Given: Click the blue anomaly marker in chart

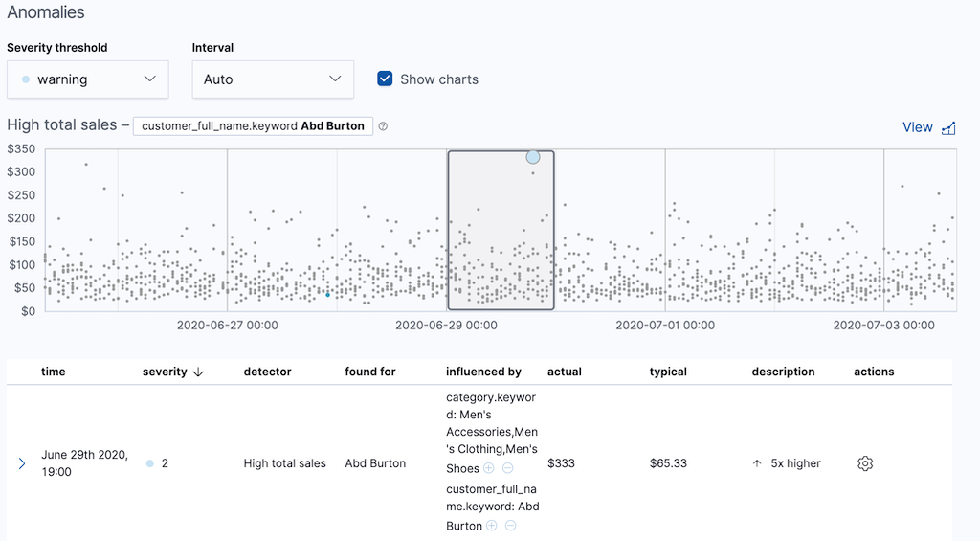Looking at the screenshot, I should click(x=533, y=157).
